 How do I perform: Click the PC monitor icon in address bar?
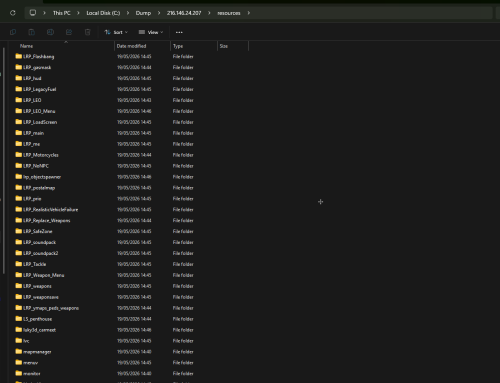tap(33, 13)
